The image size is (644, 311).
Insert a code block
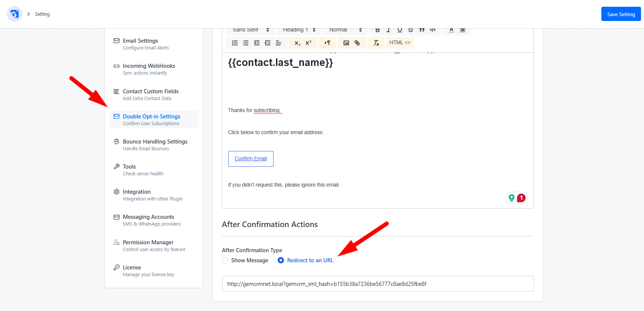[433, 30]
